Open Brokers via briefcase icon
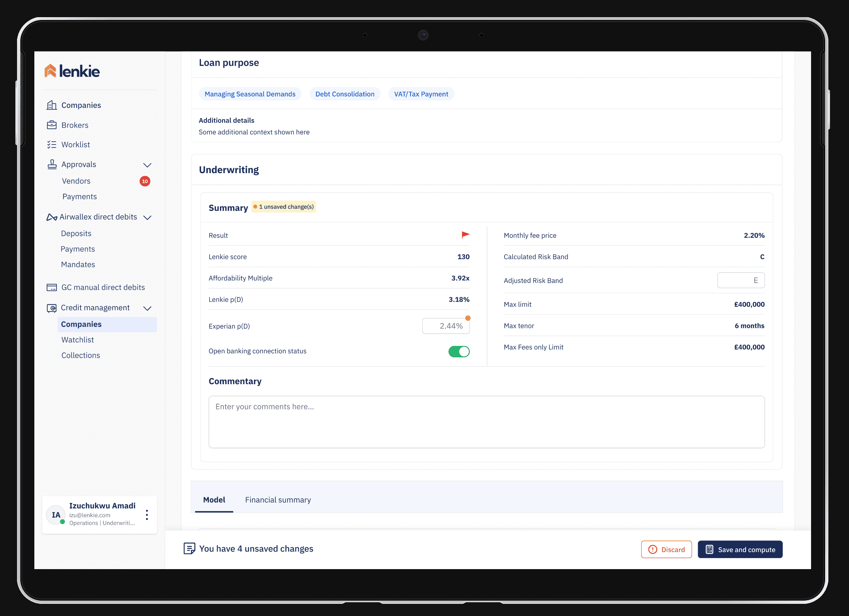849x616 pixels. pyautogui.click(x=51, y=125)
